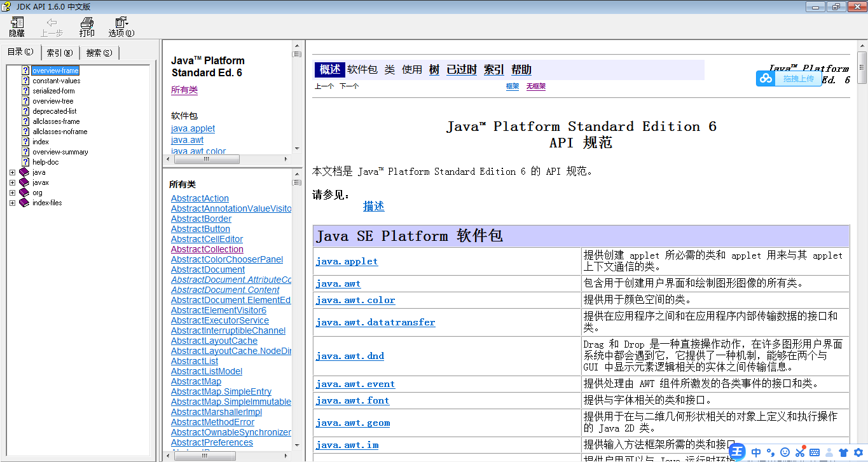This screenshot has width=868, height=462.
Task: Switch to the 索引(N) tab
Action: click(x=60, y=51)
